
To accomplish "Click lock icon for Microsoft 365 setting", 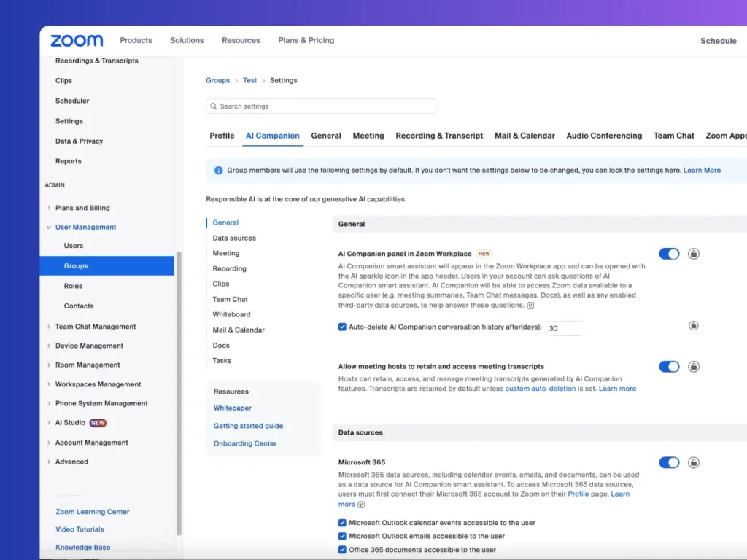I will click(x=693, y=462).
